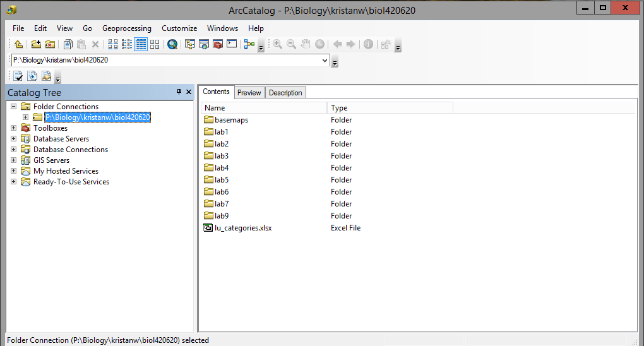Image resolution: width=644 pixels, height=346 pixels.
Task: Expand the Database Connections node
Action: 13,149
